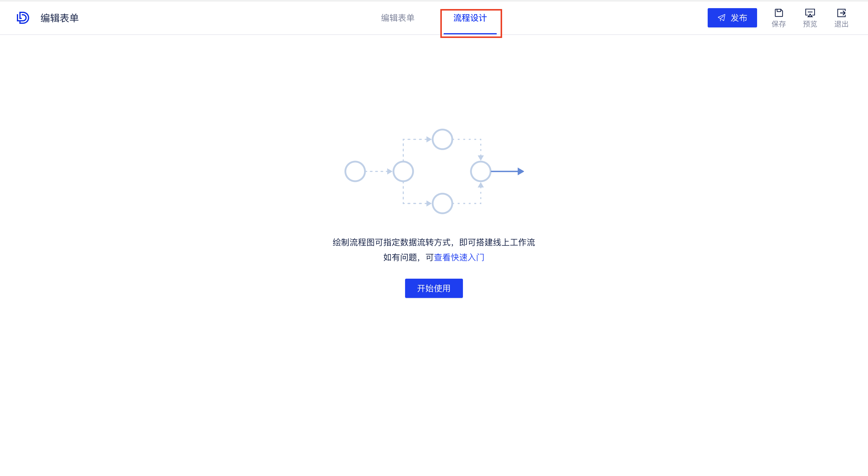Click the 保存 text label
The height and width of the screenshot is (476, 868).
tap(779, 24)
